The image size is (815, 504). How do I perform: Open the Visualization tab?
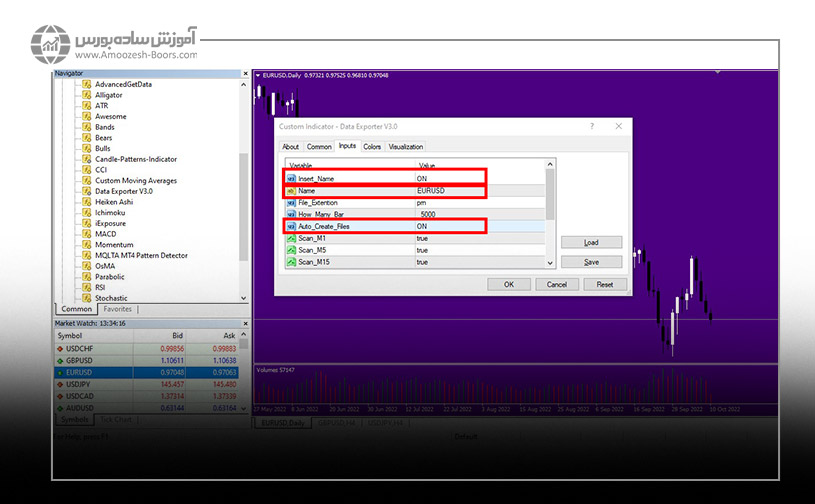(406, 147)
